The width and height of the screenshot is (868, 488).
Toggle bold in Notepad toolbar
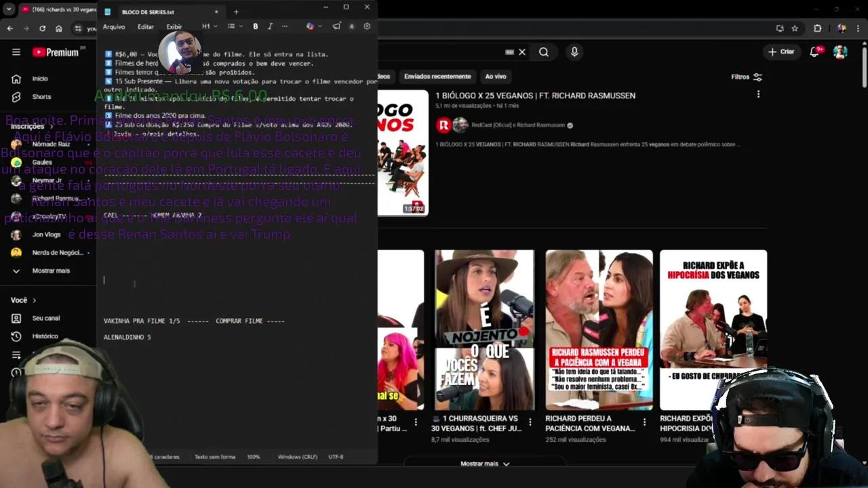[x=256, y=26]
